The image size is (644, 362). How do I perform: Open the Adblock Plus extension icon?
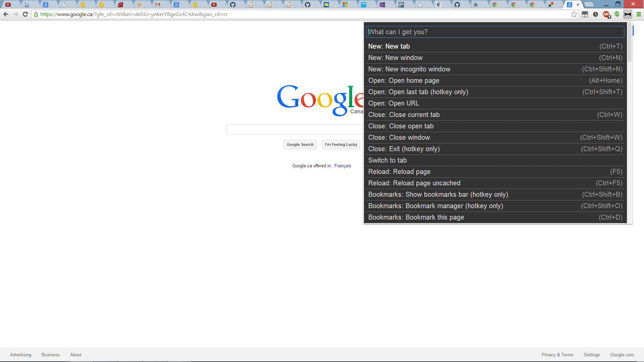606,14
